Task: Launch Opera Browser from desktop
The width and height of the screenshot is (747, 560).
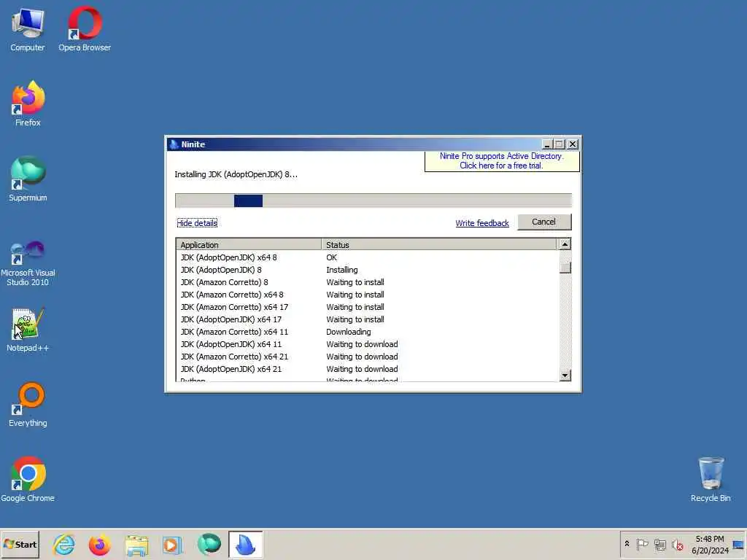Action: pyautogui.click(x=85, y=28)
